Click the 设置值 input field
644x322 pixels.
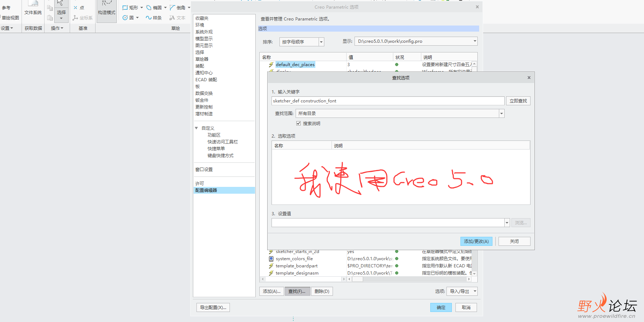click(x=388, y=223)
